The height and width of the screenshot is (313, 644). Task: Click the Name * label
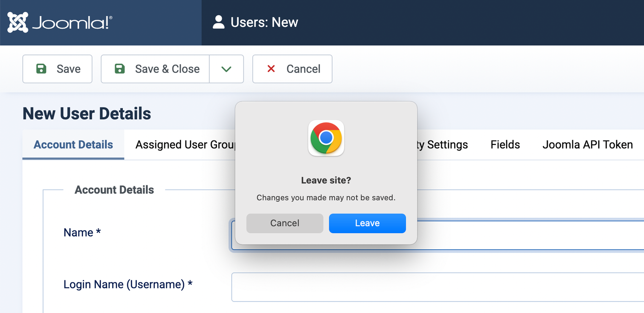[82, 232]
